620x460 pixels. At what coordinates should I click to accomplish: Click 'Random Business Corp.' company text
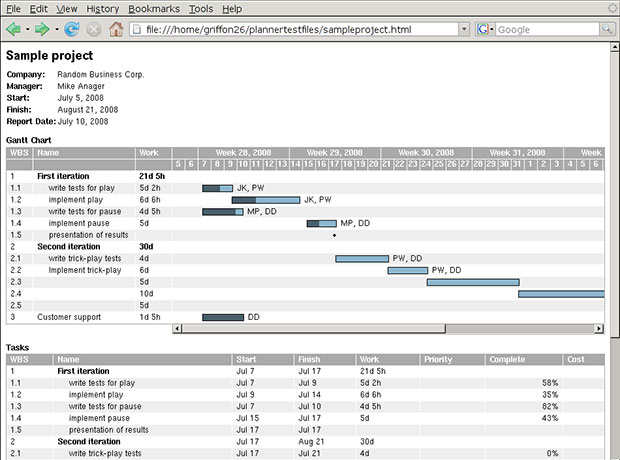pos(101,74)
